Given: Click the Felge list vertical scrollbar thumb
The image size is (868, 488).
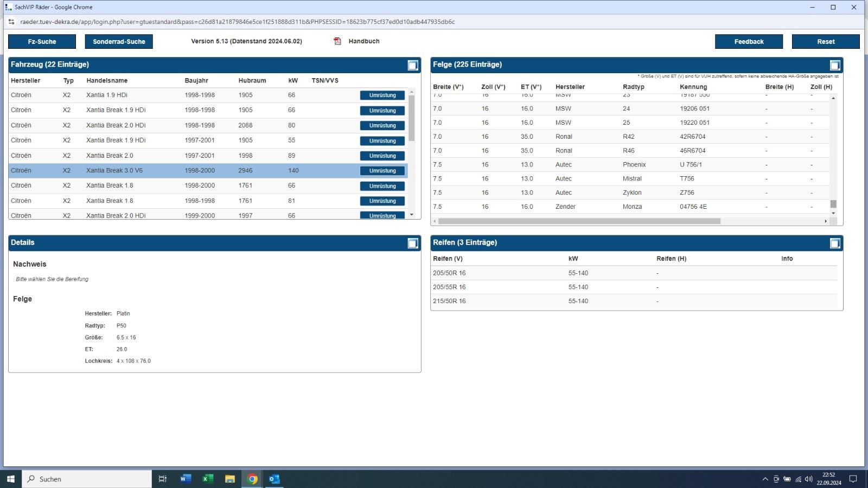Looking at the screenshot, I should tap(833, 204).
